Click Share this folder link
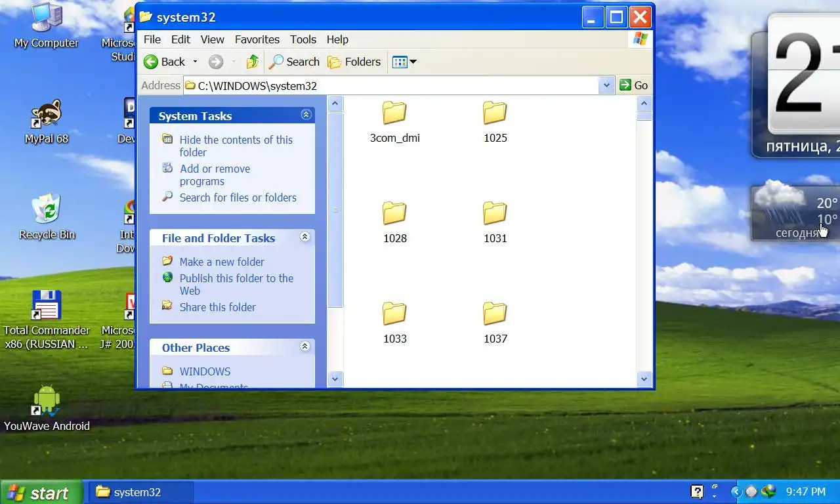Screen dimensions: 840x504 (218, 307)
